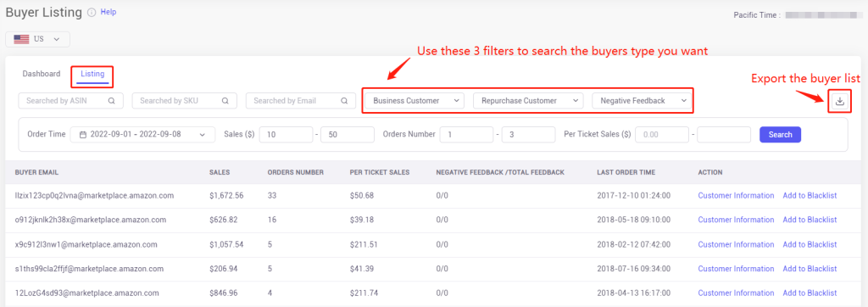Click the magnifier icon in Email search
The height and width of the screenshot is (307, 868).
coord(344,101)
